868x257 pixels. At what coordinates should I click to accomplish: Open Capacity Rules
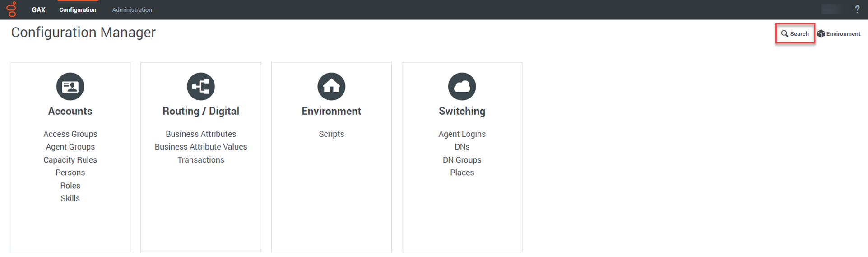(70, 160)
